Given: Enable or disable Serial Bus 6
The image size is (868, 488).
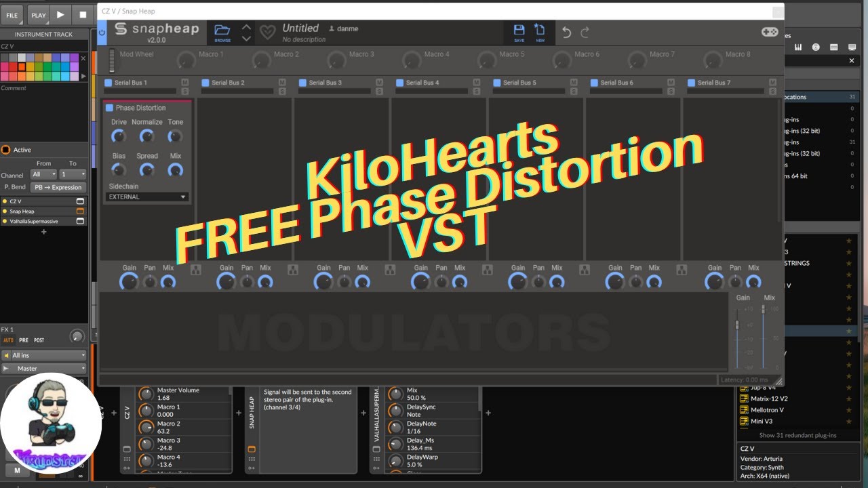Looking at the screenshot, I should point(594,83).
